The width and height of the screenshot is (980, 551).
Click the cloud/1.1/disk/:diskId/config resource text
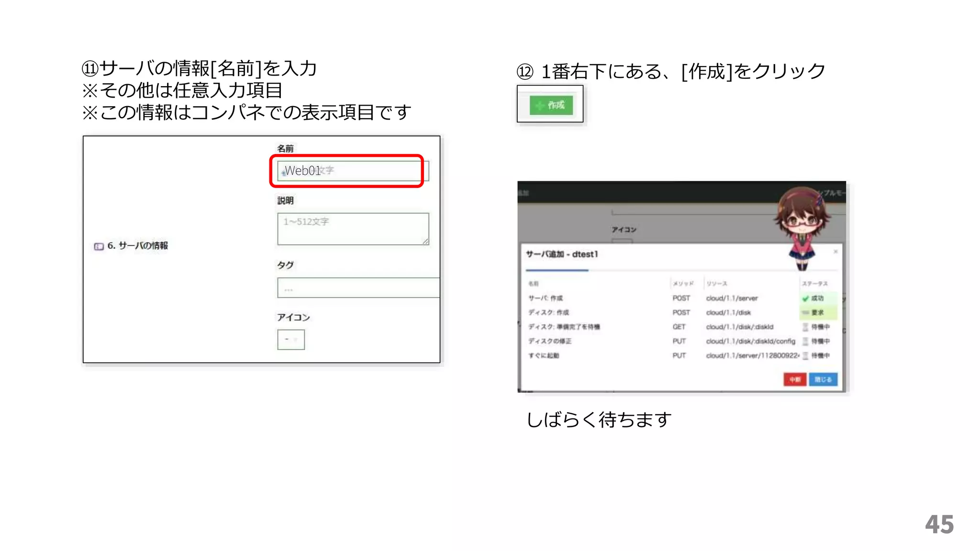point(751,341)
